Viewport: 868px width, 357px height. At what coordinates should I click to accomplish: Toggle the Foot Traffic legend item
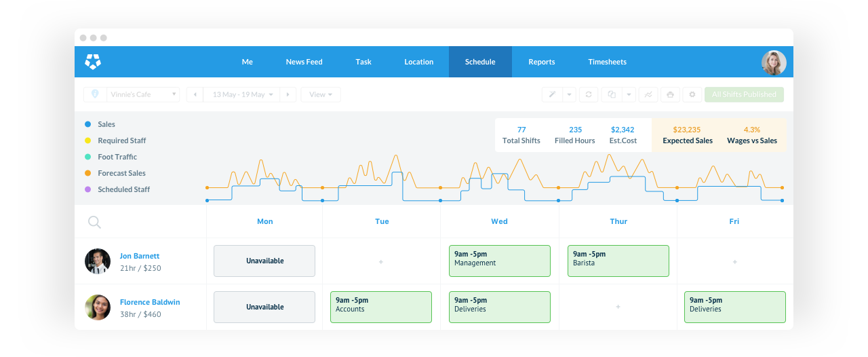click(x=117, y=157)
